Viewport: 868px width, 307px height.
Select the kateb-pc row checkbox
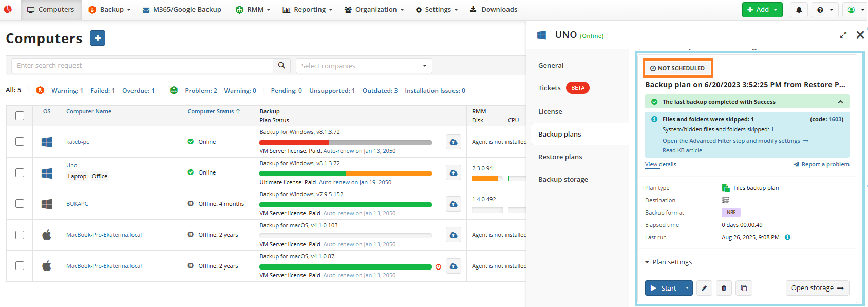point(20,141)
